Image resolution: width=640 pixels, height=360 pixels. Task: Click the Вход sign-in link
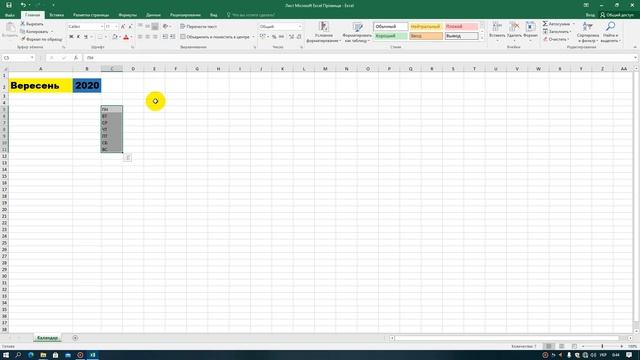[x=590, y=15]
